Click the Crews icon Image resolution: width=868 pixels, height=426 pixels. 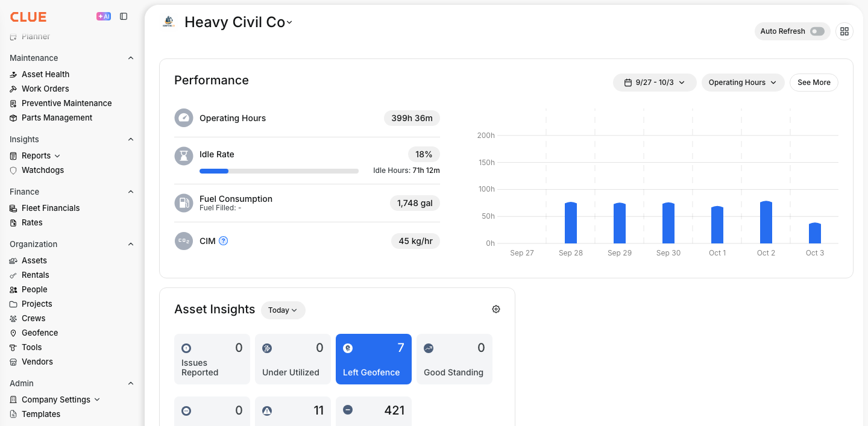[13, 318]
